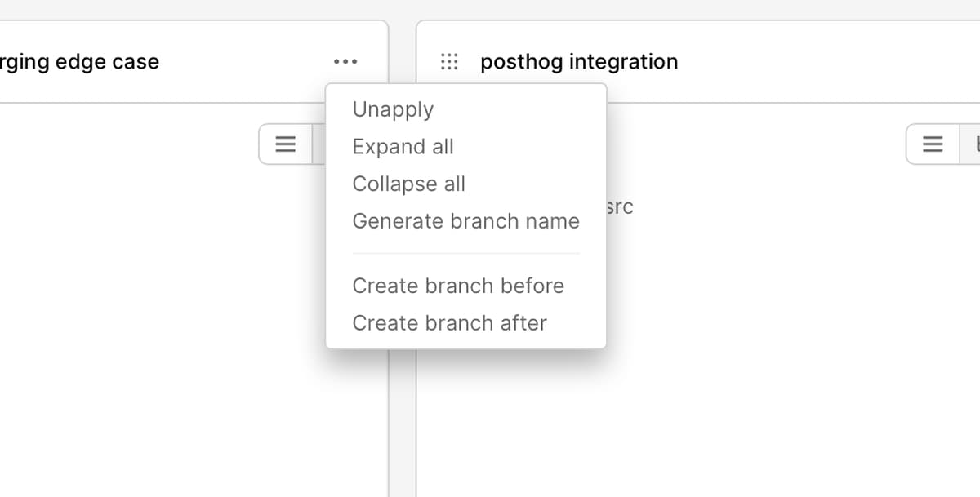Choose Collapse all in the menu
This screenshot has width=980, height=497.
tap(408, 184)
